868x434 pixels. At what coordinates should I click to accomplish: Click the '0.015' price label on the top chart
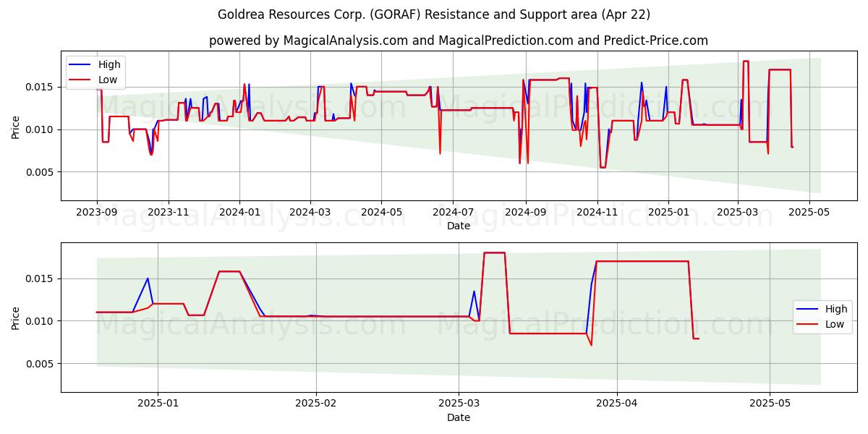[x=41, y=87]
